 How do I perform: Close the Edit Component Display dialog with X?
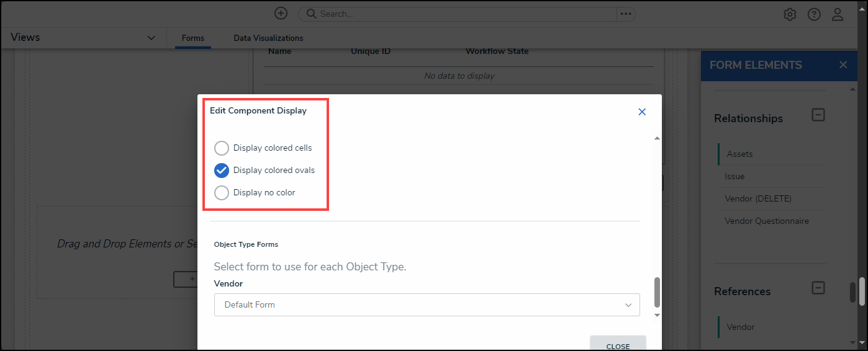642,112
